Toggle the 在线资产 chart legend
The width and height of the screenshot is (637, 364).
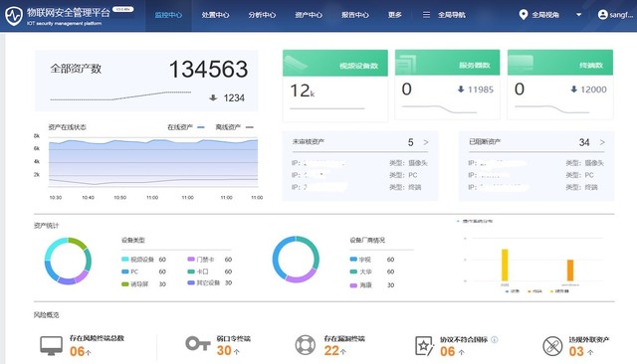click(186, 127)
